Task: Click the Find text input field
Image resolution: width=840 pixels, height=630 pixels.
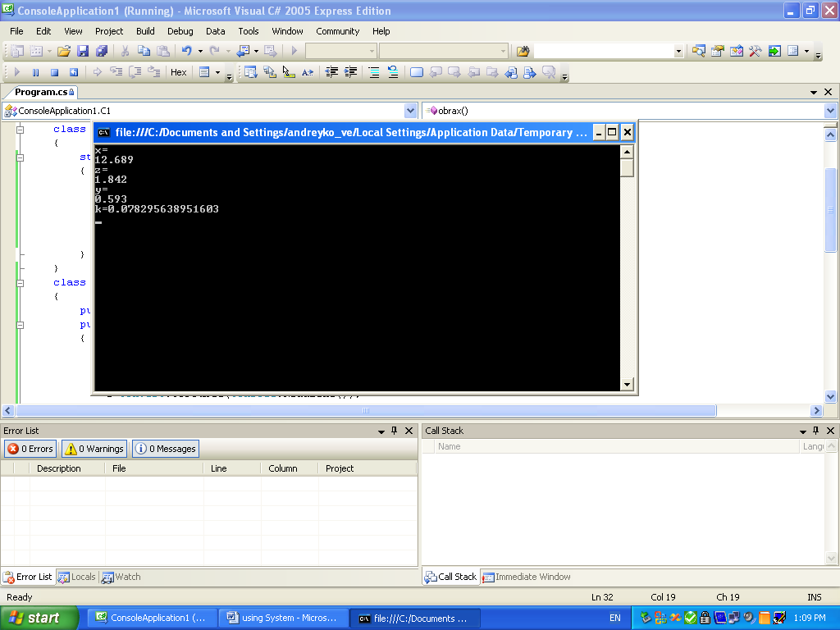Action: [x=604, y=51]
